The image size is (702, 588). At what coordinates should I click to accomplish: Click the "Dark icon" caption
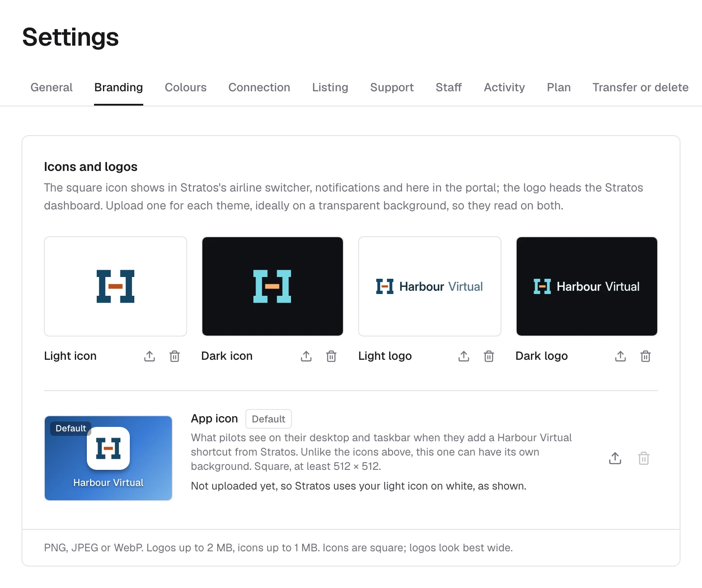[x=227, y=356]
